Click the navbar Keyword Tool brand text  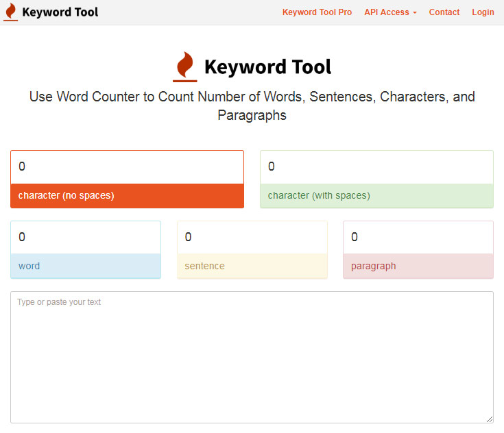(x=60, y=12)
